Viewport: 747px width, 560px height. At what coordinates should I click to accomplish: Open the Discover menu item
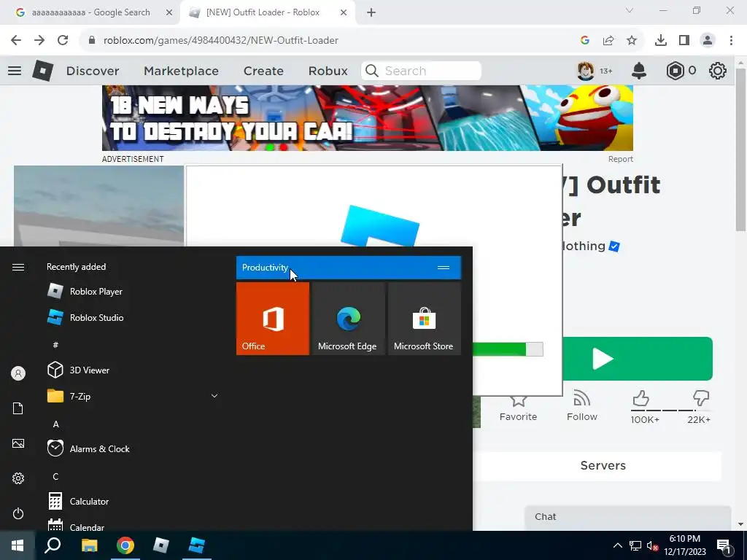93,71
